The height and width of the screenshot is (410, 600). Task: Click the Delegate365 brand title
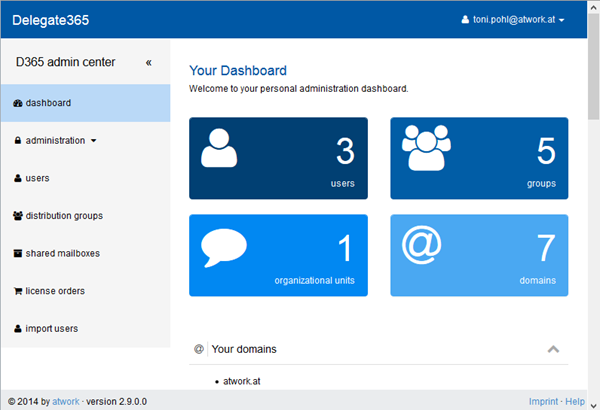coord(51,20)
